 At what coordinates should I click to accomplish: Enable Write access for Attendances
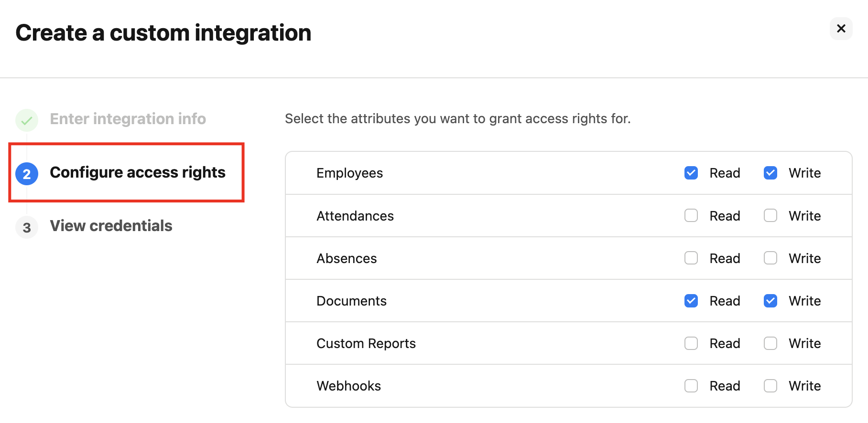click(x=770, y=215)
